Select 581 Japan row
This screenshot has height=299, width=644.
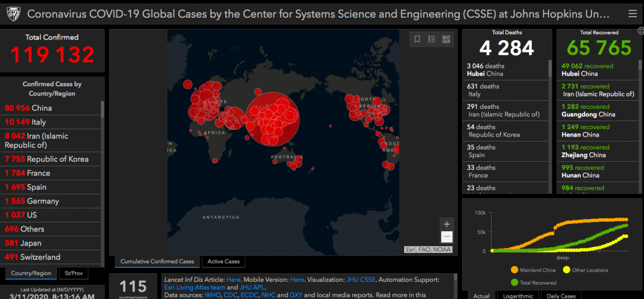coord(51,243)
